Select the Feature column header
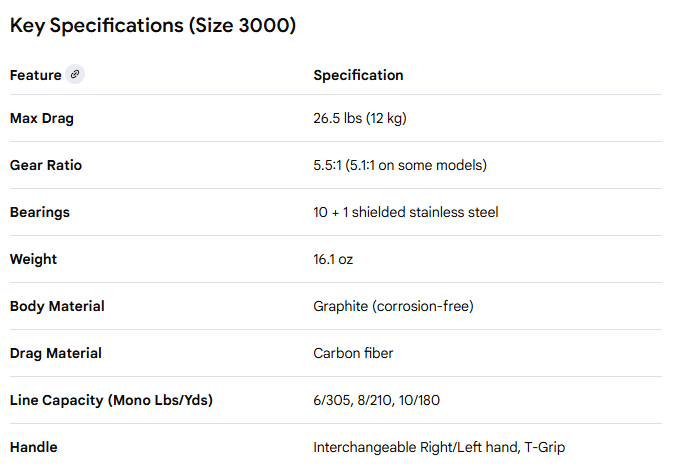 coord(34,76)
